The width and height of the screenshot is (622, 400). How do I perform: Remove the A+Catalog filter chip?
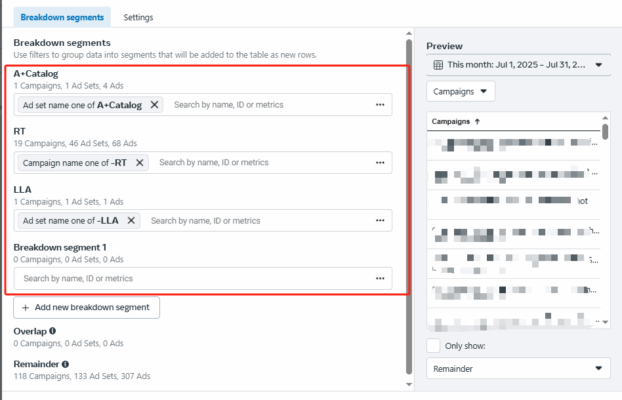154,104
